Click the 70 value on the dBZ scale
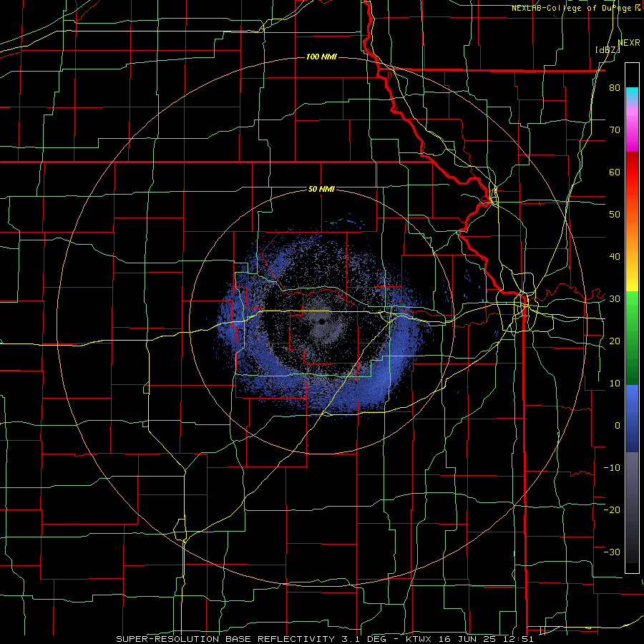The image size is (644, 644). [615, 130]
